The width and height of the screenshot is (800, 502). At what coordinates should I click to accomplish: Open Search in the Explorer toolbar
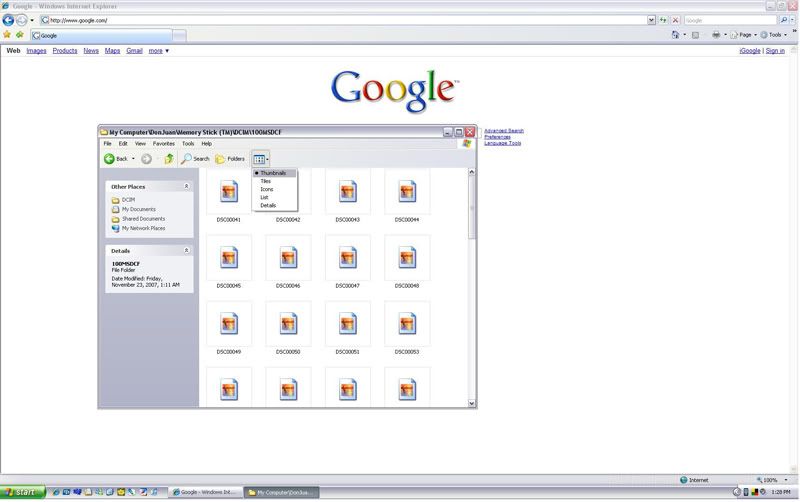[x=195, y=159]
